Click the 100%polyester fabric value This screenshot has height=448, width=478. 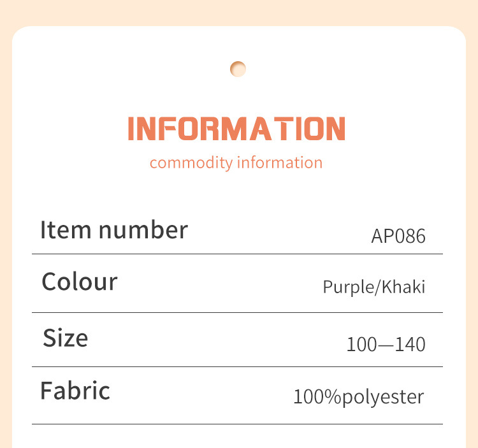point(358,397)
